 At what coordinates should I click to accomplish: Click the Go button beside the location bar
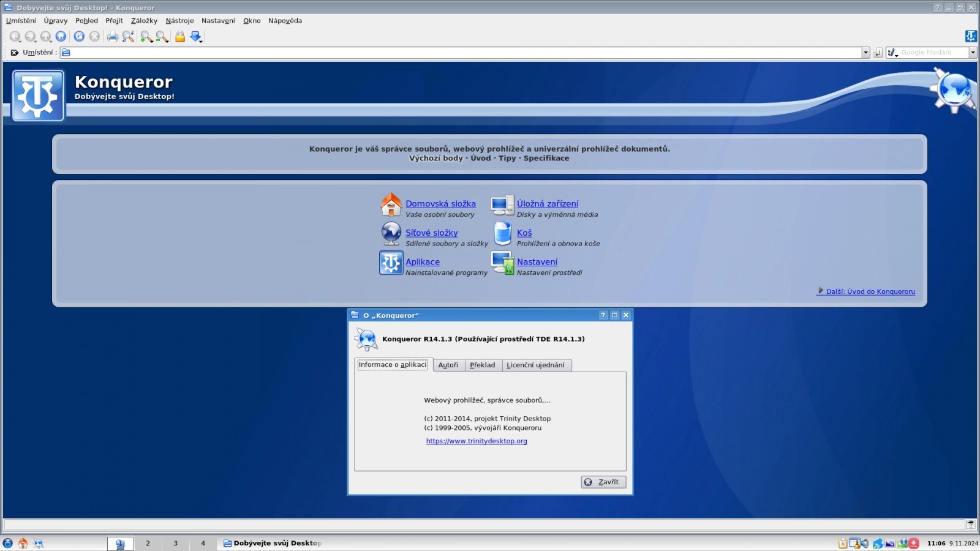point(878,53)
